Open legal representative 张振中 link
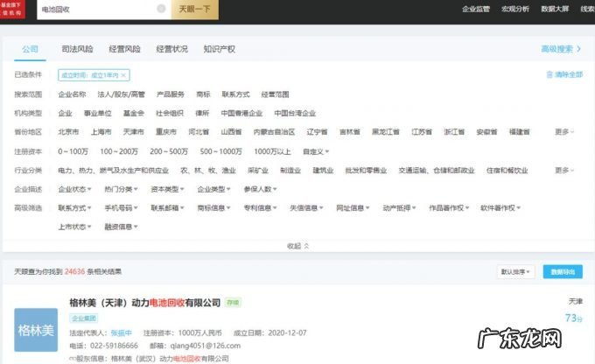The height and width of the screenshot is (364, 595). [121, 332]
